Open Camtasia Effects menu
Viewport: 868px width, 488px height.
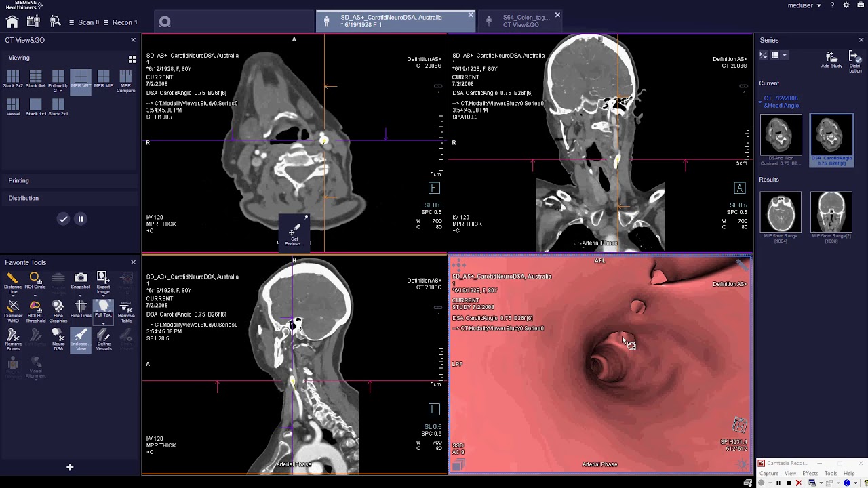810,473
